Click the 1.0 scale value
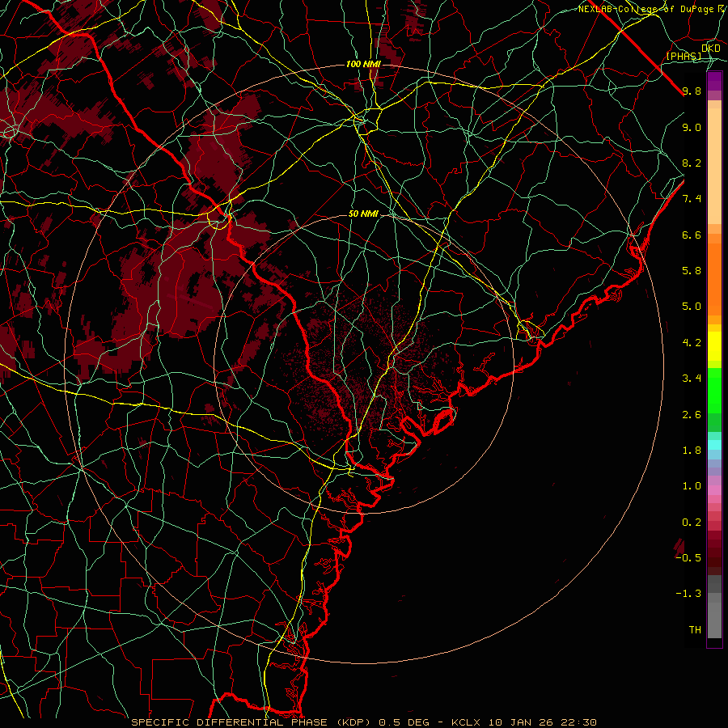This screenshot has width=728, height=728. [x=692, y=486]
